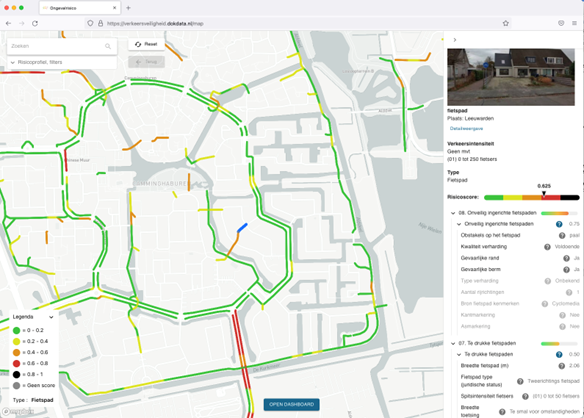Screen dimensions: 584x418
Task: Click the street view photo thumbnail
Action: click(x=511, y=77)
